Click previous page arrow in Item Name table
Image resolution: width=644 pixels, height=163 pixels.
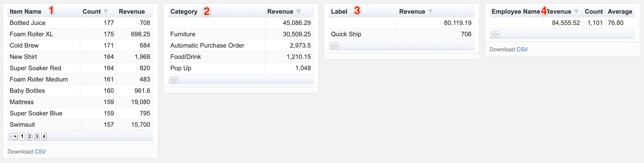click(x=11, y=136)
